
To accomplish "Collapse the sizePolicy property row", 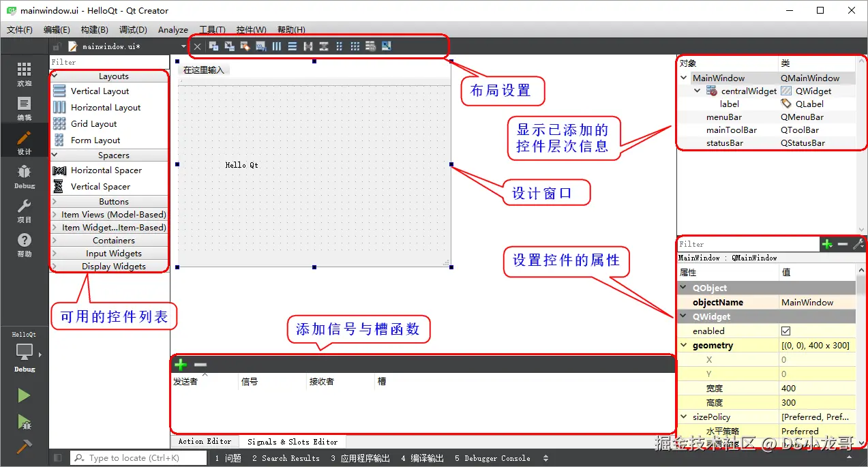I will (684, 417).
